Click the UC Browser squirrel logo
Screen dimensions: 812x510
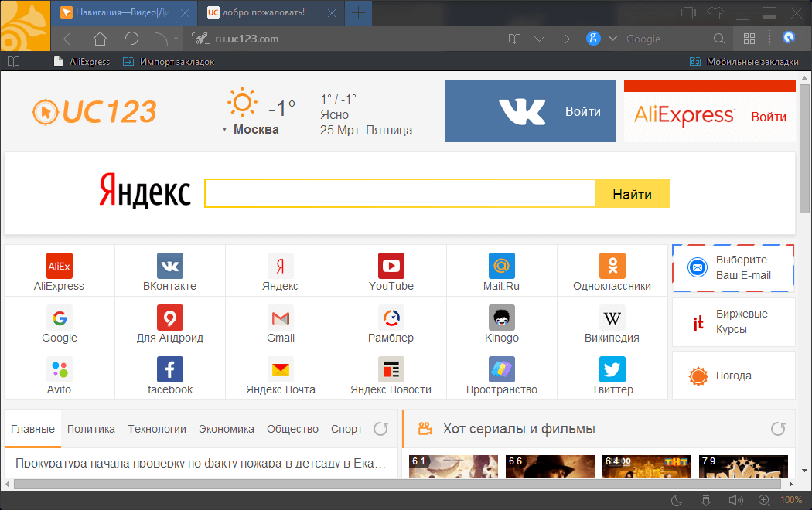(25, 25)
